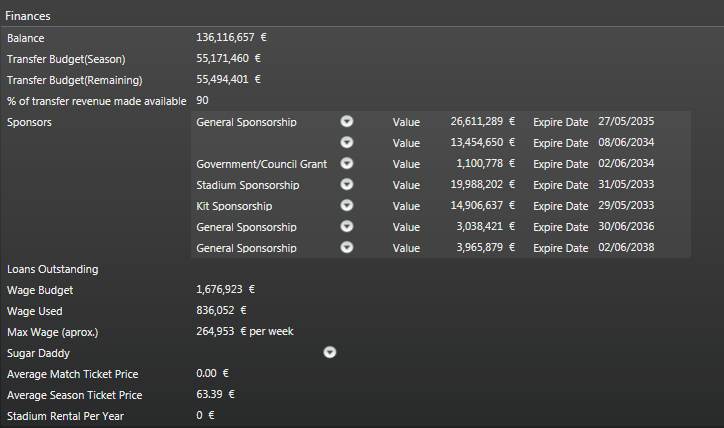Edit sponsor value 13,454,650

pyautogui.click(x=477, y=142)
